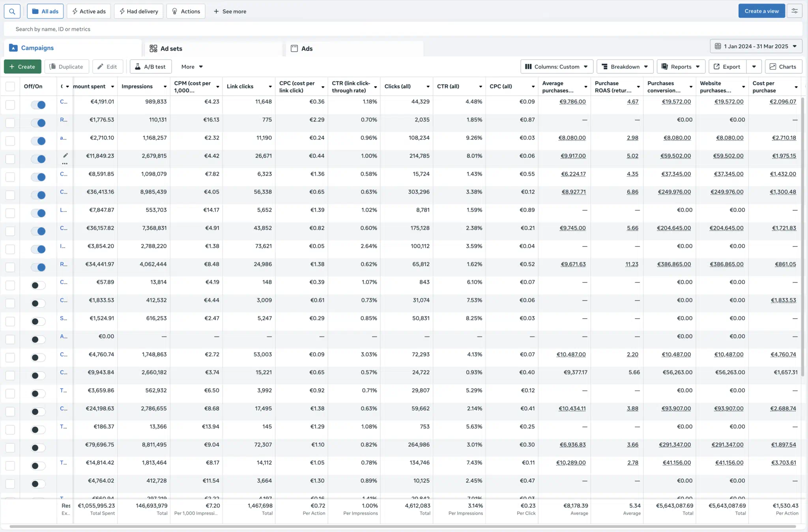Open the Charts panel

pyautogui.click(x=783, y=67)
